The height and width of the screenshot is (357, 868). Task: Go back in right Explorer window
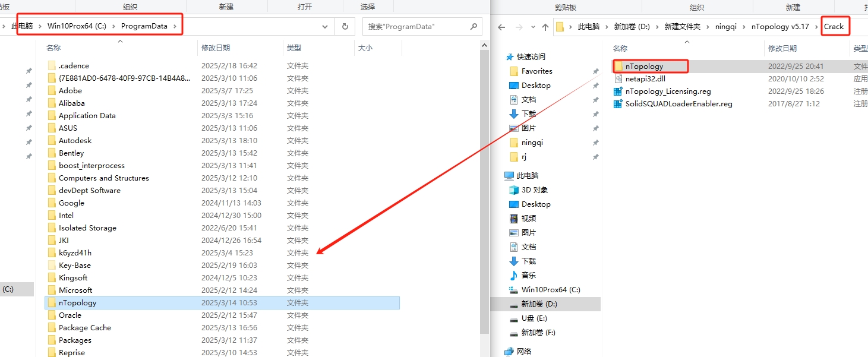[x=501, y=27]
